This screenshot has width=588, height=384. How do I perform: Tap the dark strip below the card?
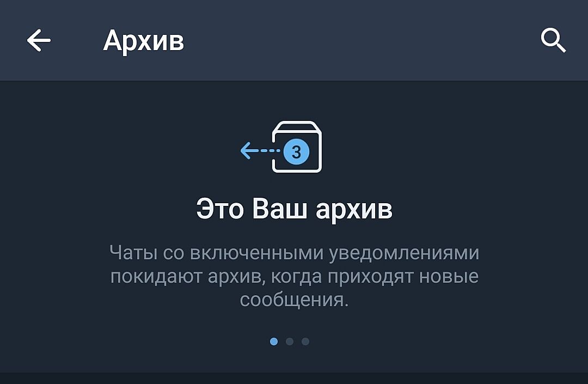click(x=294, y=378)
